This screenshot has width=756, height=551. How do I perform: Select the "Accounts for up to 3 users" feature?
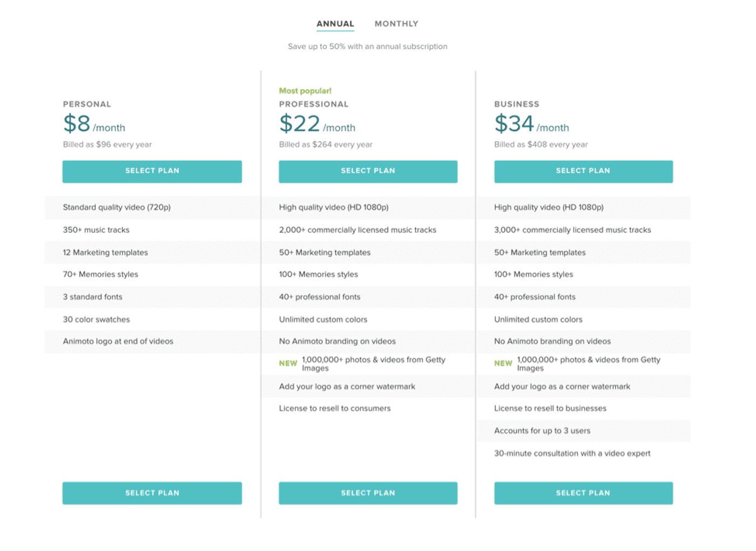[542, 431]
